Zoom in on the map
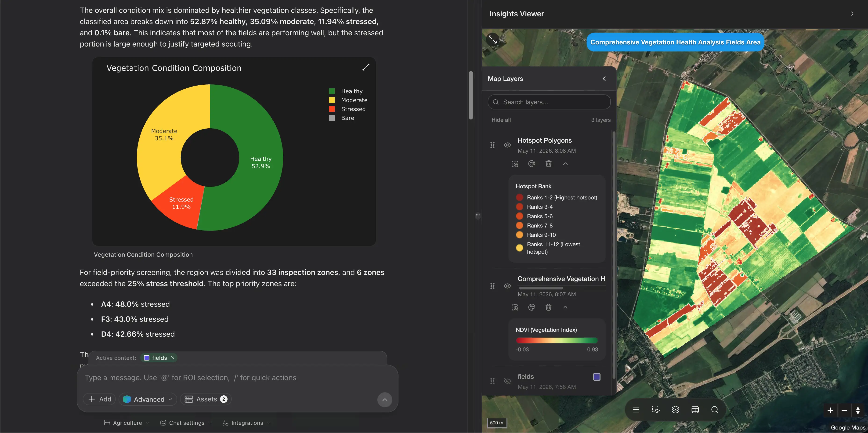This screenshot has height=433, width=868. [830, 410]
